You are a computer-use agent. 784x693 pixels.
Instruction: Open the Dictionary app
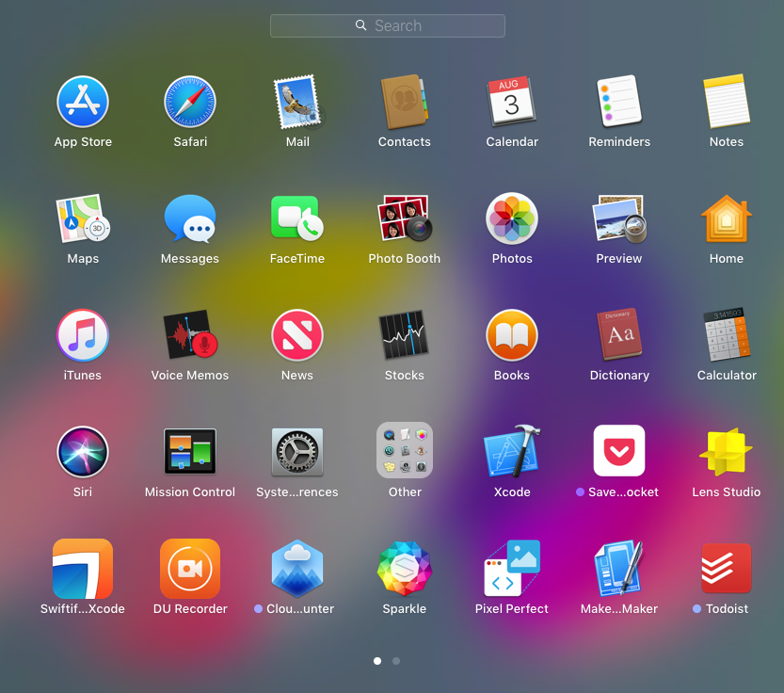[x=619, y=335]
